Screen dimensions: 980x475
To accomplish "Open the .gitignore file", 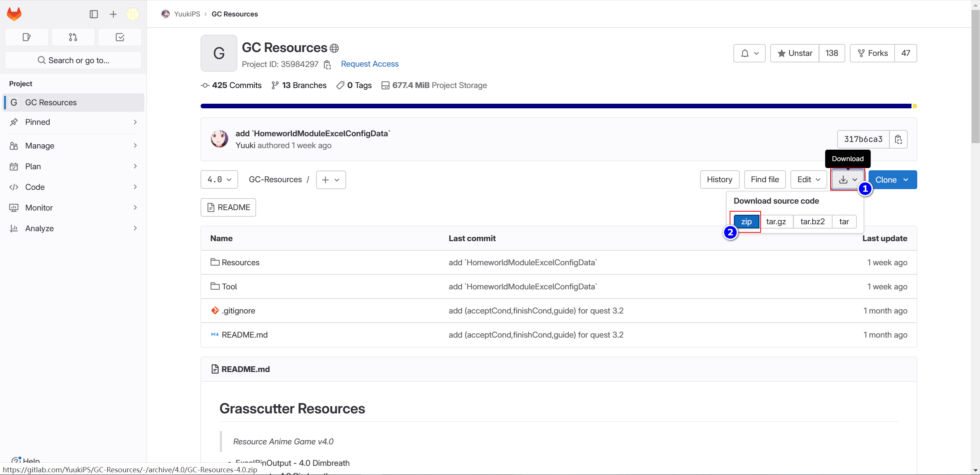I will [238, 311].
